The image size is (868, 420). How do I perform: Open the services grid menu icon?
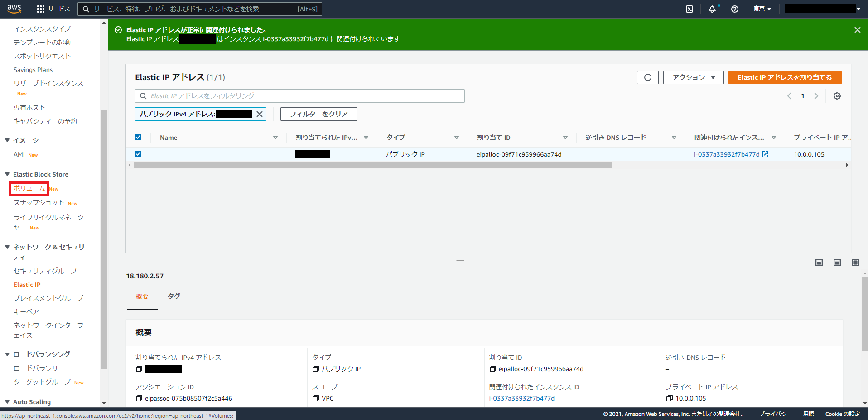[x=41, y=9]
